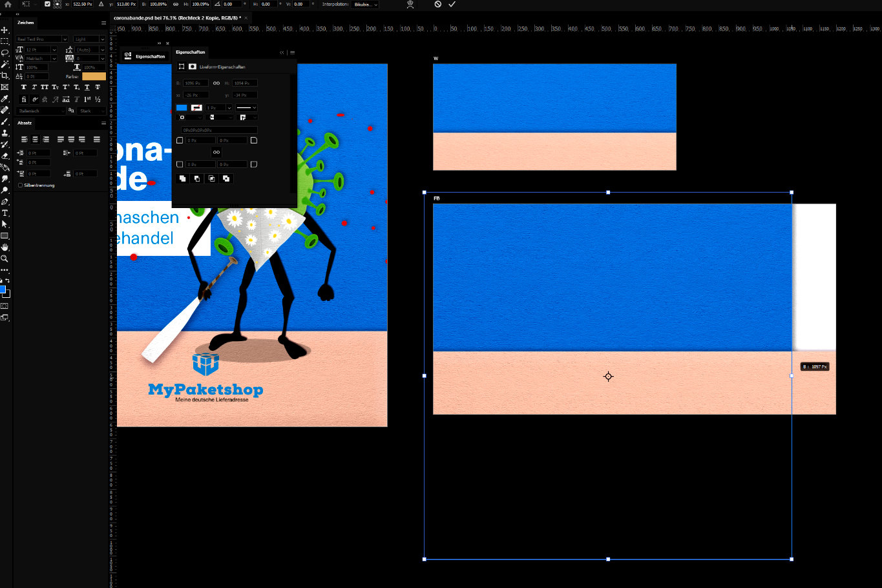Select the Horizontal Type tool

pos(5,213)
